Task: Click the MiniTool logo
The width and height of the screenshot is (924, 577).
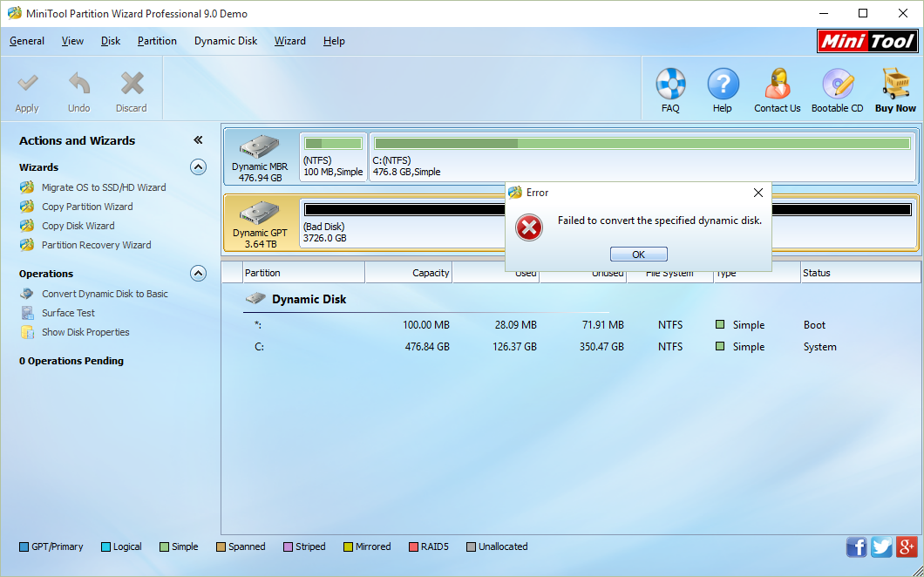Action: [x=868, y=41]
